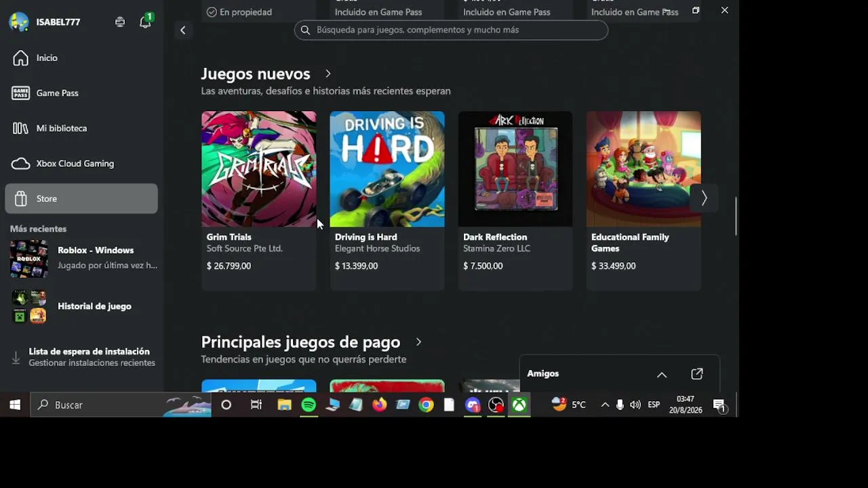The width and height of the screenshot is (868, 488).
Task: Select Store in the sidebar
Action: tap(81, 199)
